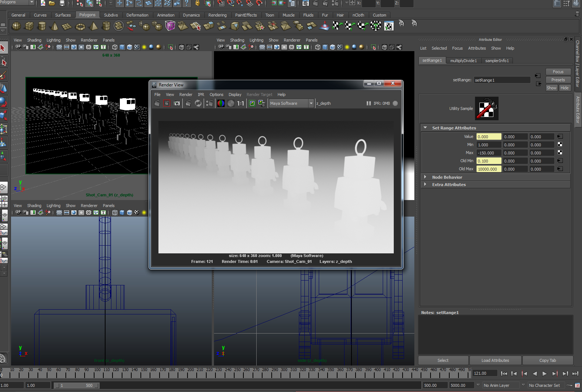This screenshot has width=582, height=392.
Task: Click the polygon sphere shelf icon
Action: [x=16, y=26]
